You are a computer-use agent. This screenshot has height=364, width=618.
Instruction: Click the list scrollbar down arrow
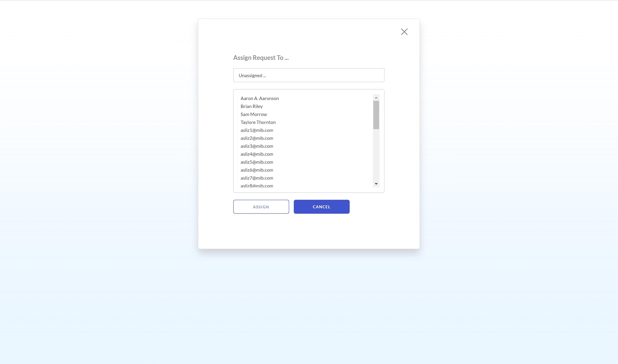376,184
